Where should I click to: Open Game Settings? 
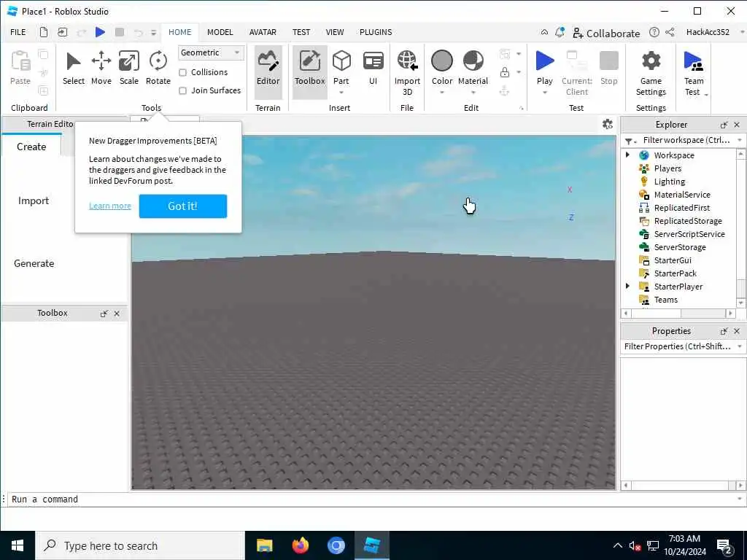point(651,74)
